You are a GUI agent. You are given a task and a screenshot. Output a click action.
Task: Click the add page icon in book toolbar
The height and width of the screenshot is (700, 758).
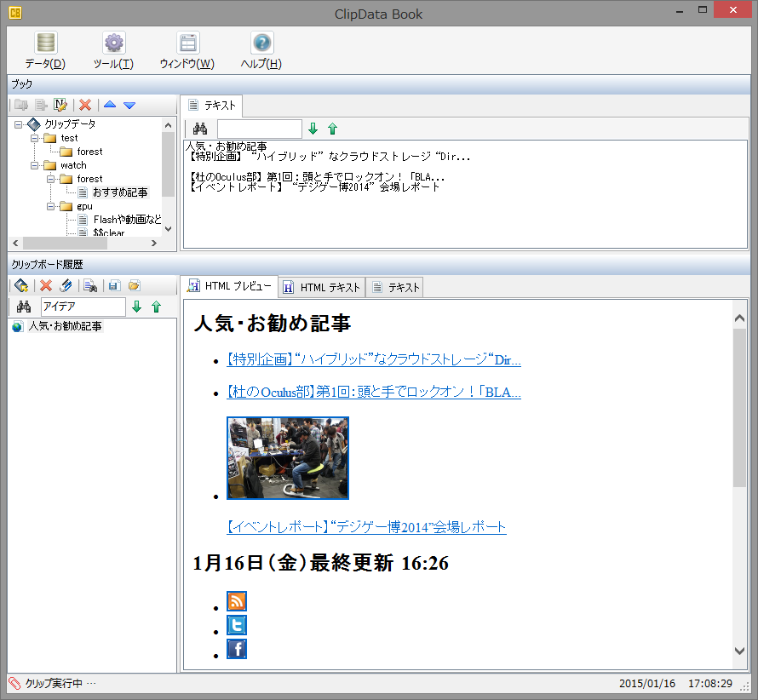41,105
